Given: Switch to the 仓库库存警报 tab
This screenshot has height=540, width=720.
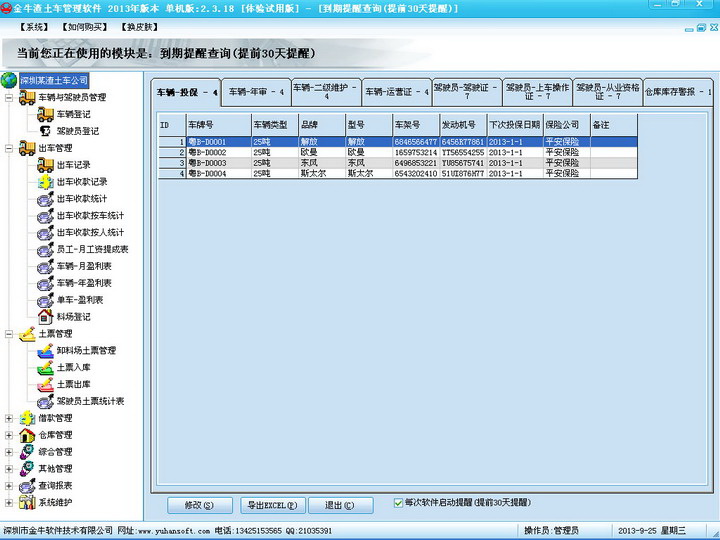Looking at the screenshot, I should pos(678,92).
